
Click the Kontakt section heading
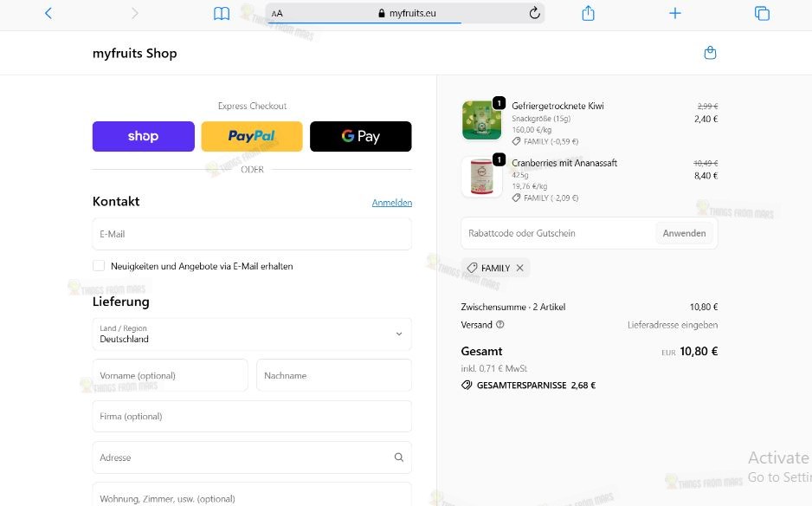[116, 201]
